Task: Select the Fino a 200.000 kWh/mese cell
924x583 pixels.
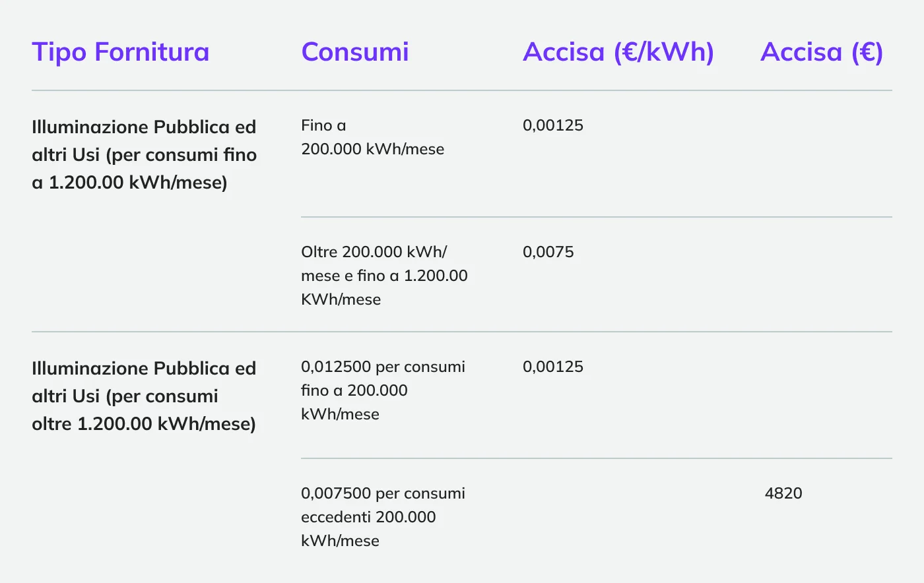Action: [372, 137]
